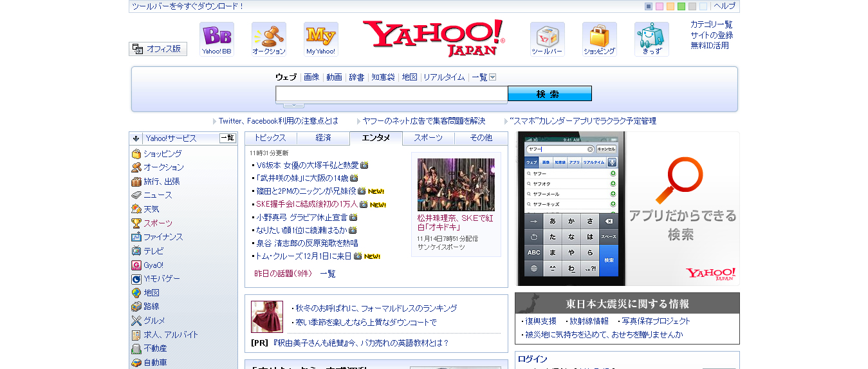This screenshot has height=369, width=868.
Task: Select the リアルタイム search tab
Action: 444,77
